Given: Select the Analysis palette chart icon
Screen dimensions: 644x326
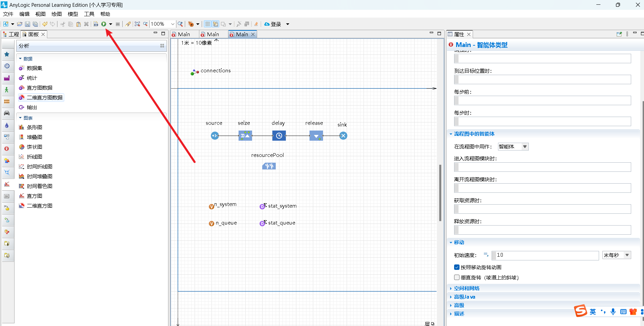Looking at the screenshot, I should [x=7, y=184].
